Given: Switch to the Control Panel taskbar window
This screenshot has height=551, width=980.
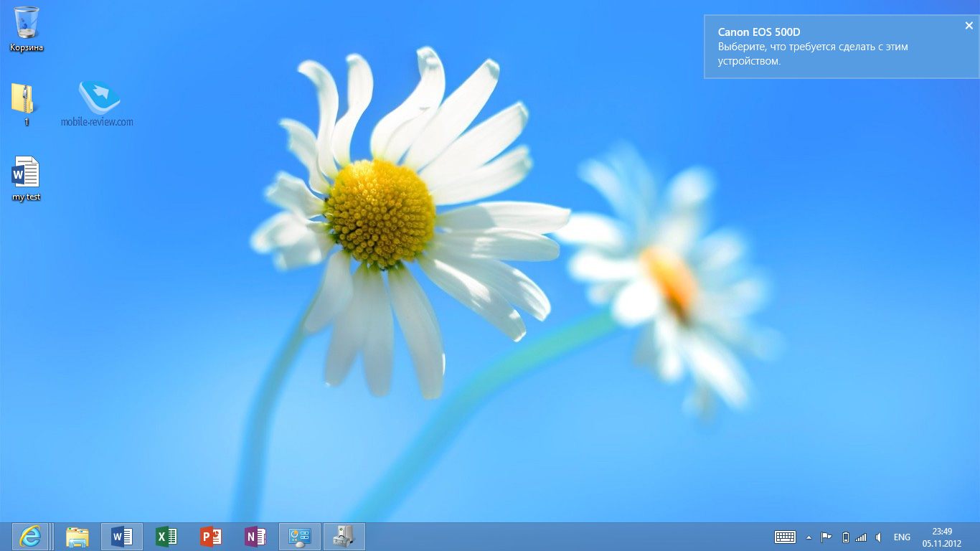Looking at the screenshot, I should coord(299,537).
